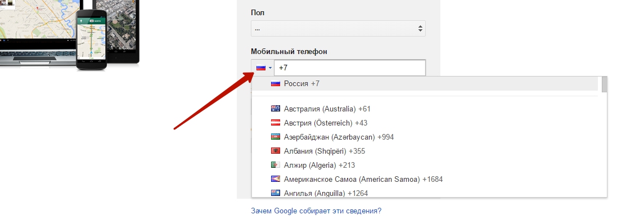
Task: Click the American Samoa flag icon
Action: click(x=276, y=179)
